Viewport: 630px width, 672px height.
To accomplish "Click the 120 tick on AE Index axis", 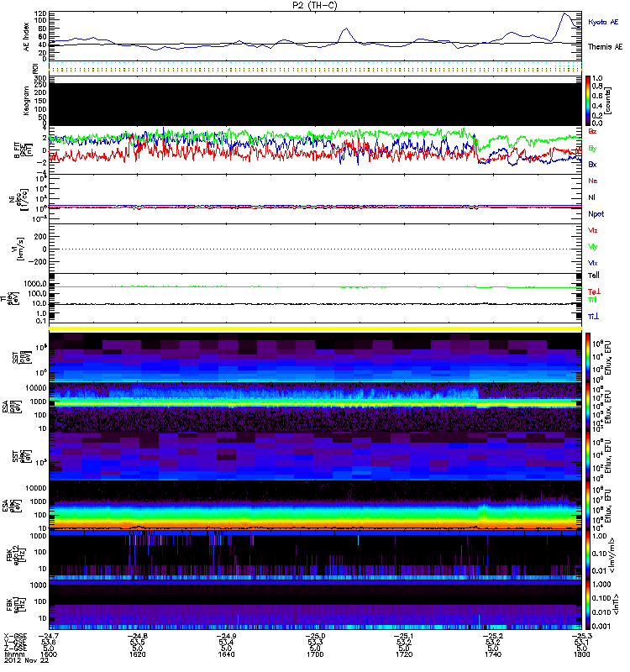I will [x=40, y=13].
